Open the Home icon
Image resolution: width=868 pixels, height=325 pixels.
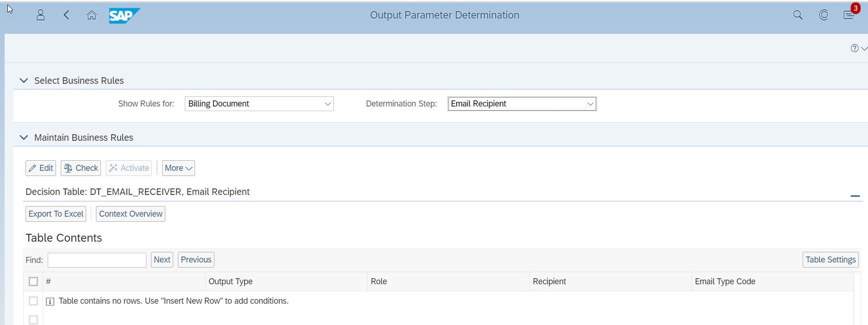point(92,15)
